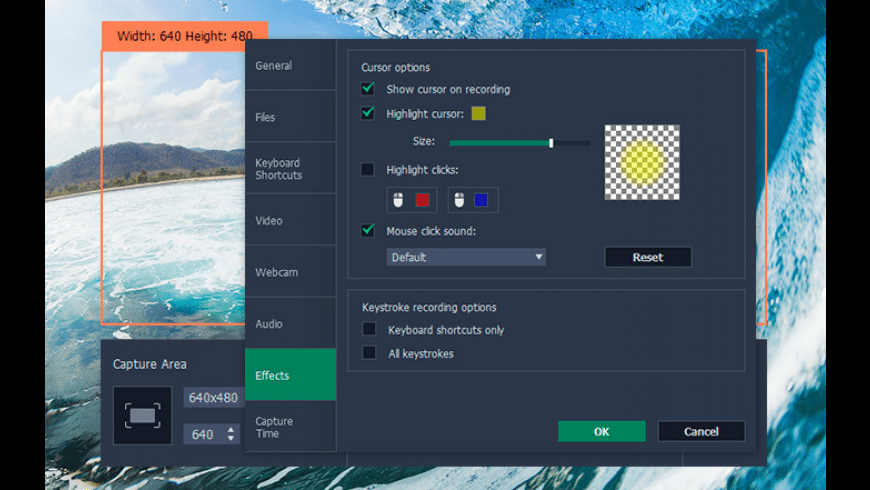The width and height of the screenshot is (870, 490).
Task: Enable the Highlight clicks checkbox
Action: (x=368, y=169)
